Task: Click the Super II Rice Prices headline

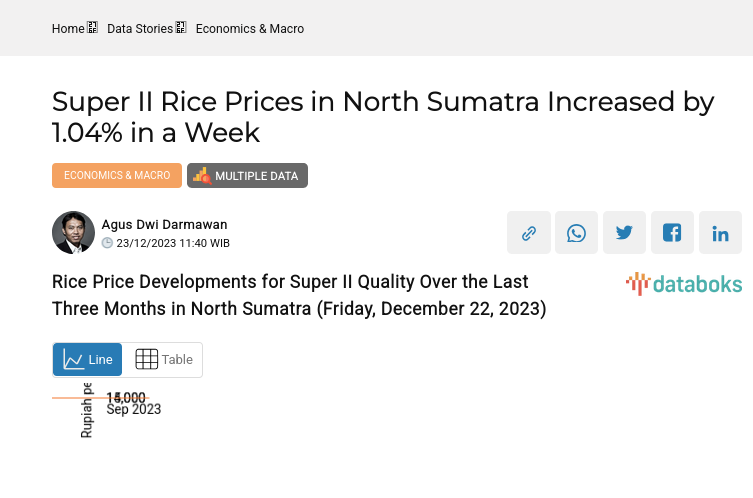Action: [383, 116]
